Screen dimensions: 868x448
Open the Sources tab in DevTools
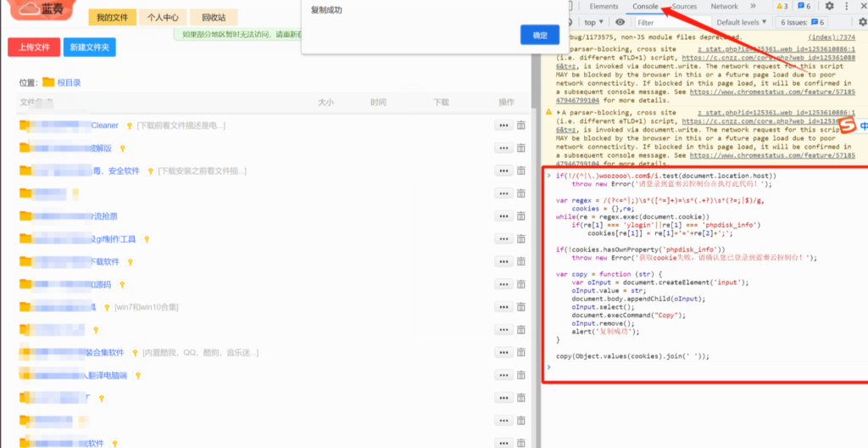pos(684,6)
